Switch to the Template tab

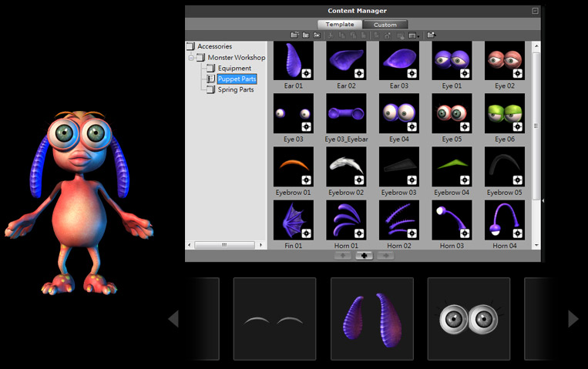coord(340,25)
